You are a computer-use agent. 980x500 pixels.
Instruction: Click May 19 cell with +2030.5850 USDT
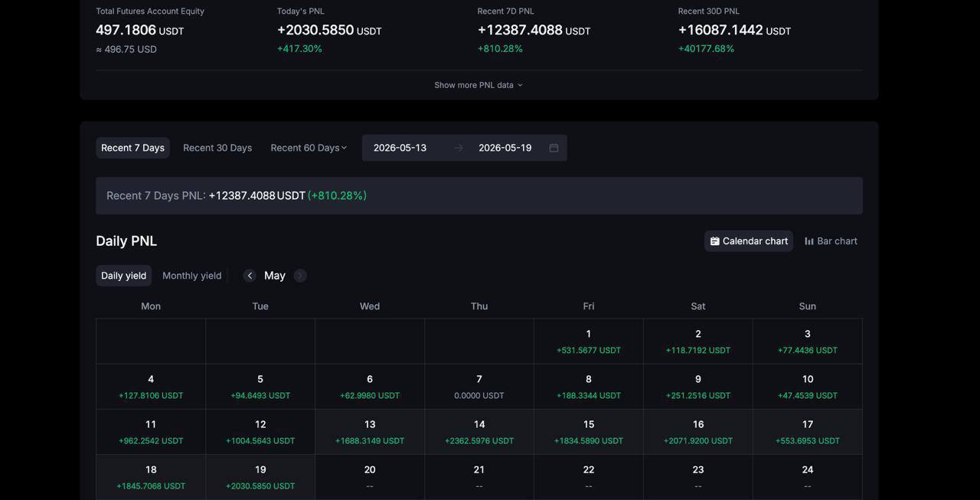point(260,477)
